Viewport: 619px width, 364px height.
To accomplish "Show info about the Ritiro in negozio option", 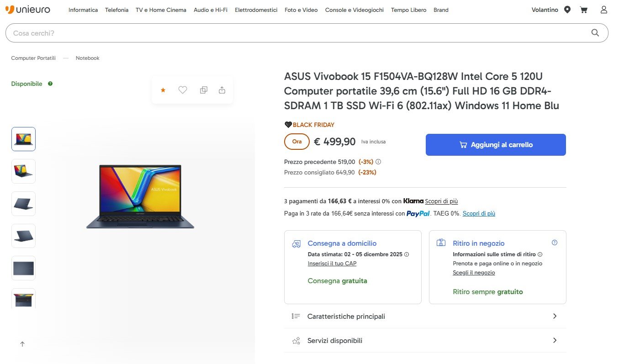I will point(555,243).
